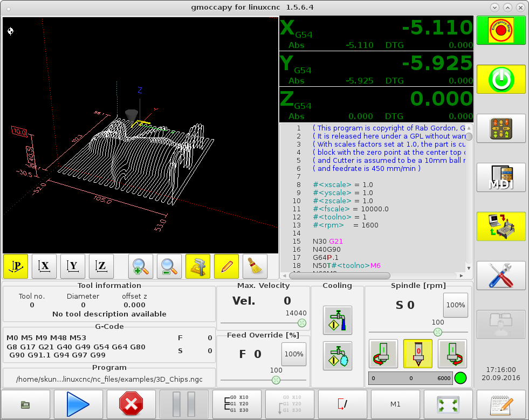Stop the spindle
Image resolution: width=529 pixels, height=420 pixels.
pyautogui.click(x=418, y=354)
